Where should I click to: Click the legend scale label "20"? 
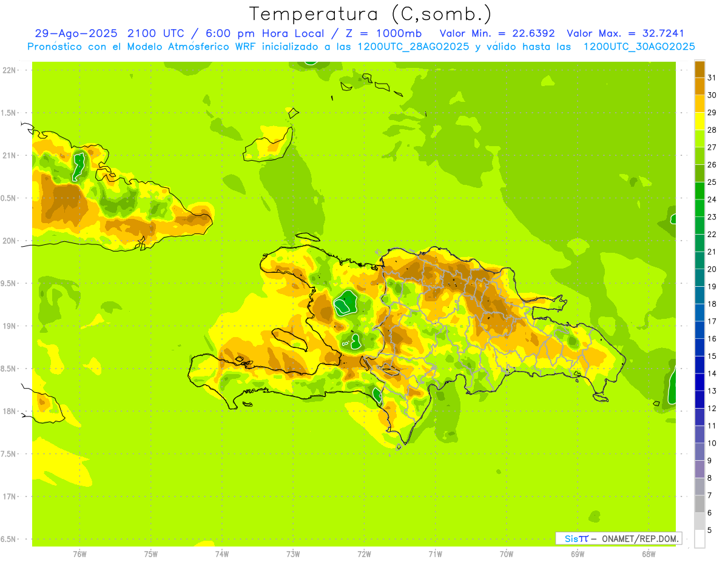(712, 269)
